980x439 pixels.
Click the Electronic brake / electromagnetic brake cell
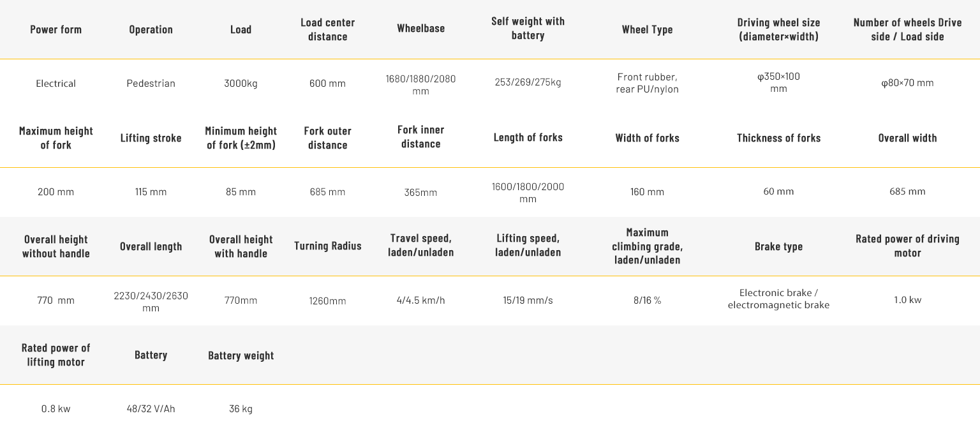click(x=778, y=299)
